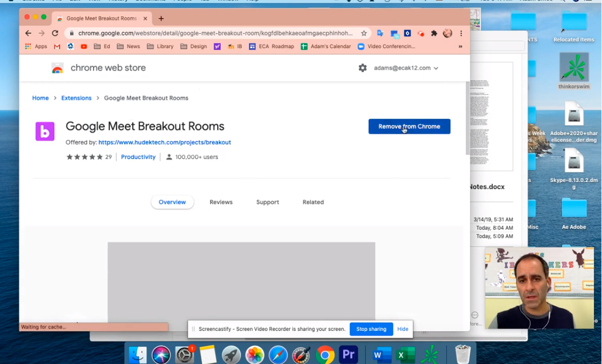Go to the Extensions breadcrumb link
Viewport: 602px width, 364px height.
tap(76, 98)
